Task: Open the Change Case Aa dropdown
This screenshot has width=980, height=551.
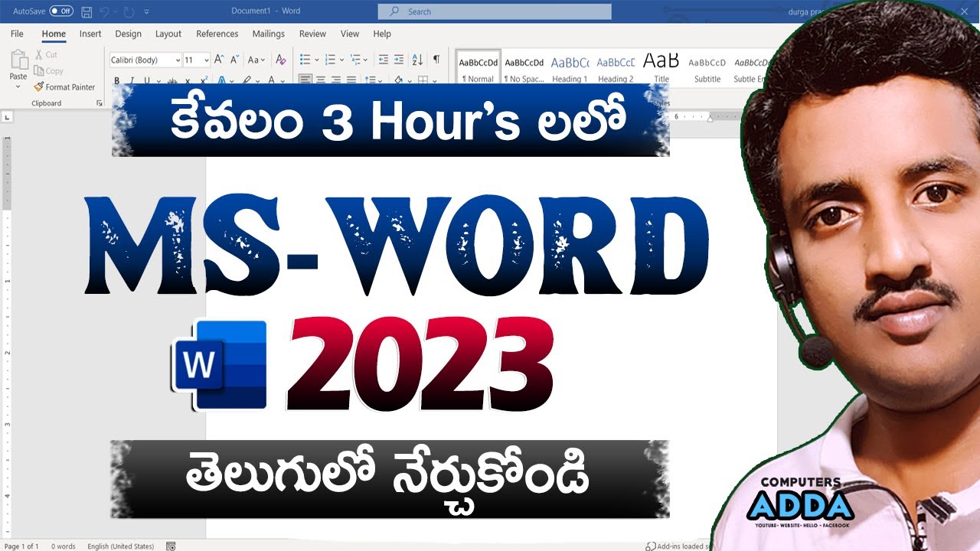Action: 256,60
